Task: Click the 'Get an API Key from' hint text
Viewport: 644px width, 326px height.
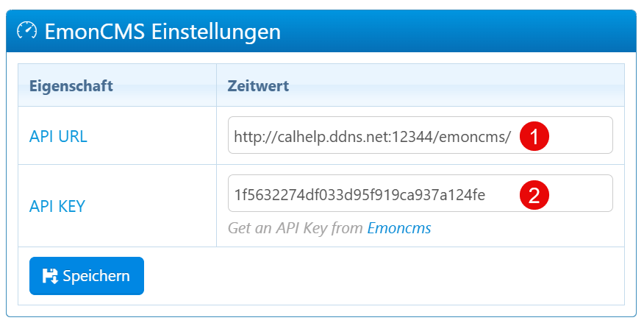Action: [x=296, y=228]
